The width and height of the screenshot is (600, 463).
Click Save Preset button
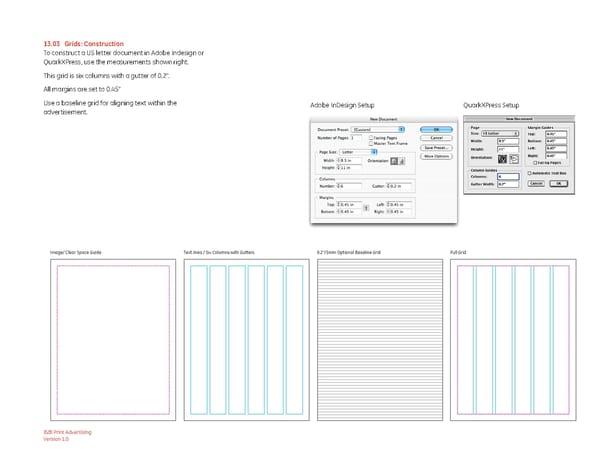(x=435, y=147)
